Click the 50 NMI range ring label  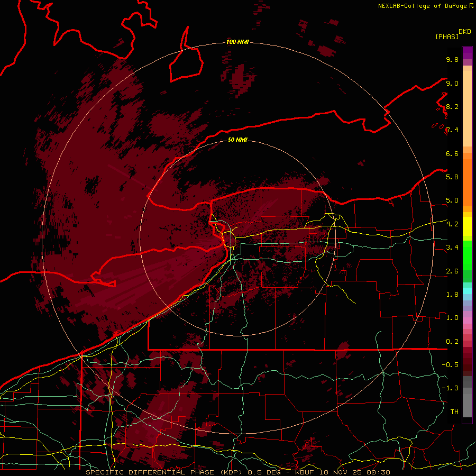pyautogui.click(x=237, y=140)
